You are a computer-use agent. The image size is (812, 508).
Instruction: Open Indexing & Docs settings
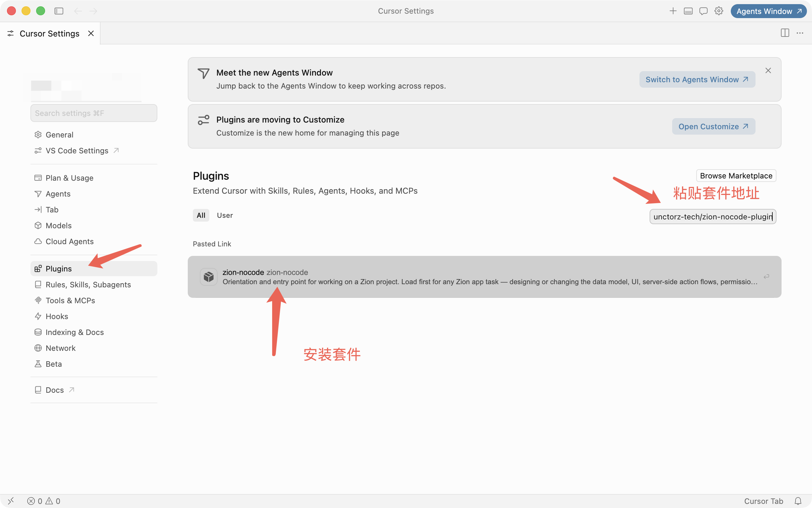pyautogui.click(x=94, y=332)
